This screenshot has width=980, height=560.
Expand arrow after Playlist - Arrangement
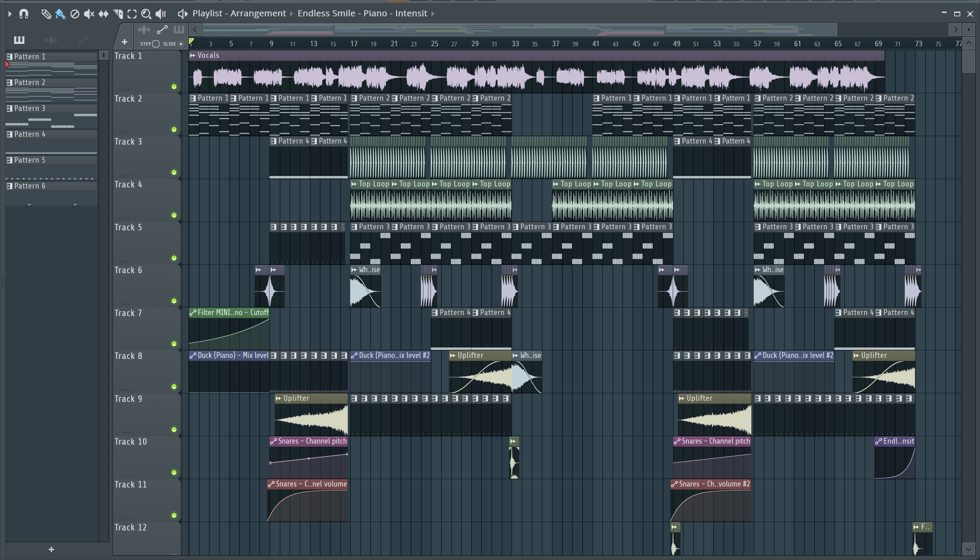pyautogui.click(x=291, y=14)
